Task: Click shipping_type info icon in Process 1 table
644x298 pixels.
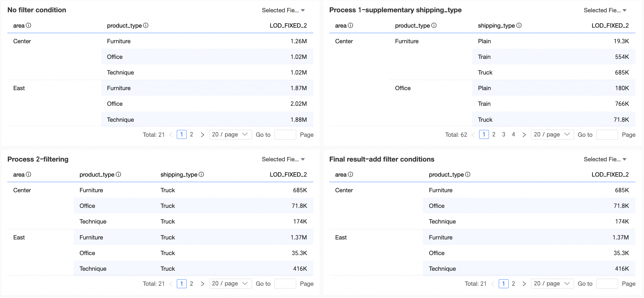Action: pyautogui.click(x=519, y=25)
